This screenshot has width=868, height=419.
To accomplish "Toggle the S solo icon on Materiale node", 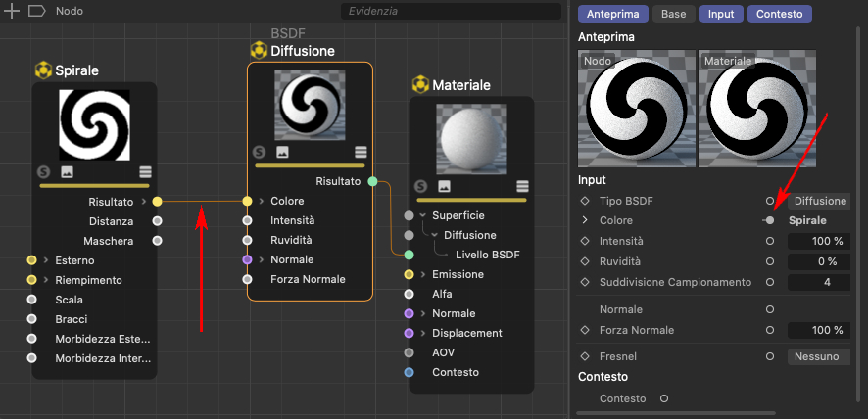I will [421, 186].
